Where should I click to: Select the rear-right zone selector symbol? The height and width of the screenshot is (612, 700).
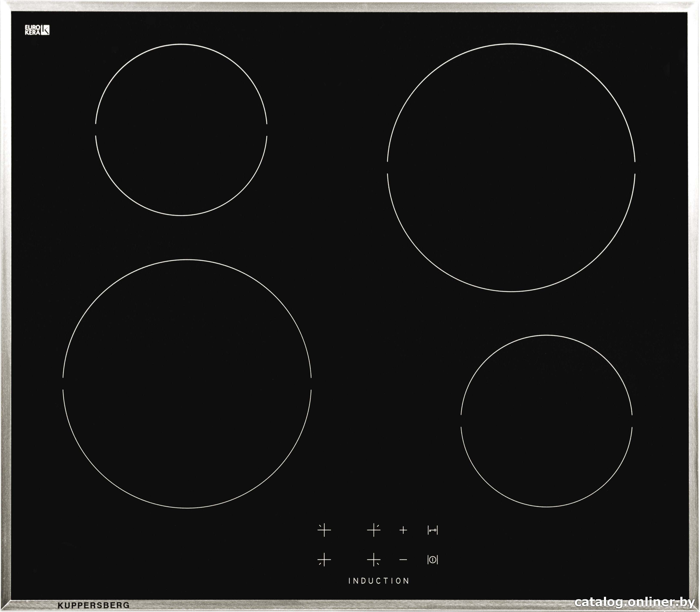pyautogui.click(x=374, y=530)
